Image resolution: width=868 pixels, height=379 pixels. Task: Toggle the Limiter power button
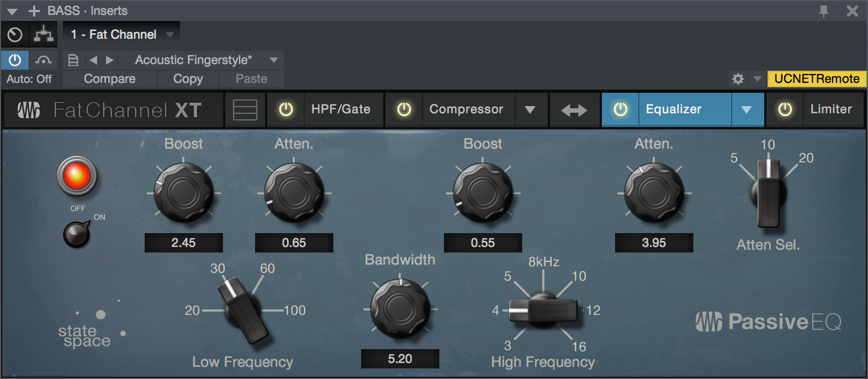[785, 109]
